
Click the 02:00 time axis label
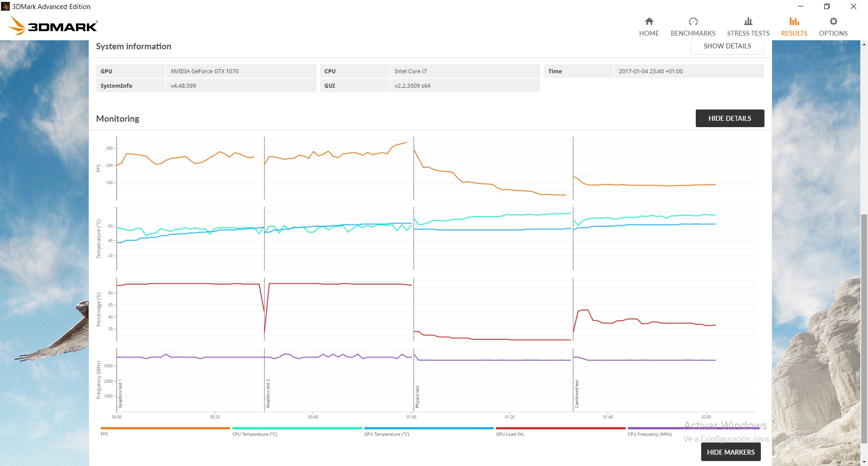coord(706,417)
